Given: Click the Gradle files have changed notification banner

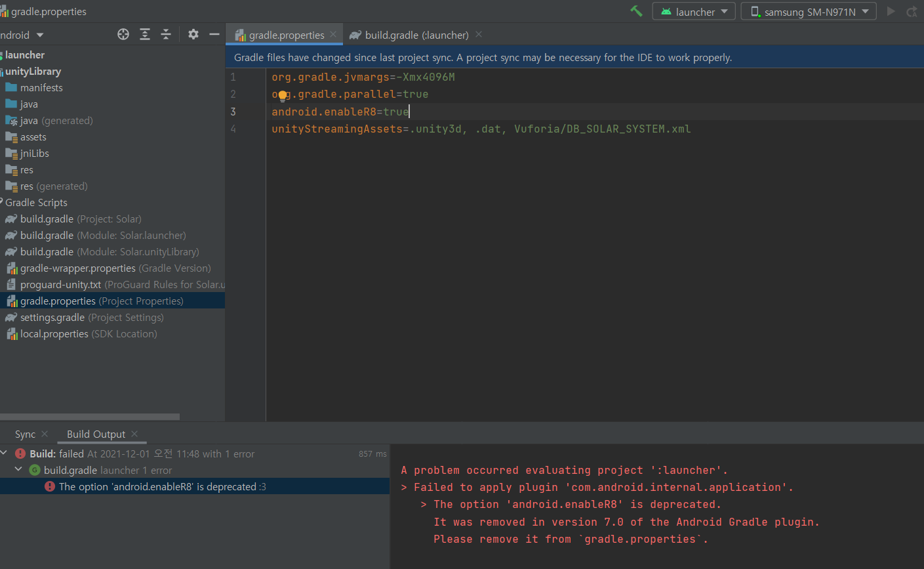Looking at the screenshot, I should click(x=574, y=57).
